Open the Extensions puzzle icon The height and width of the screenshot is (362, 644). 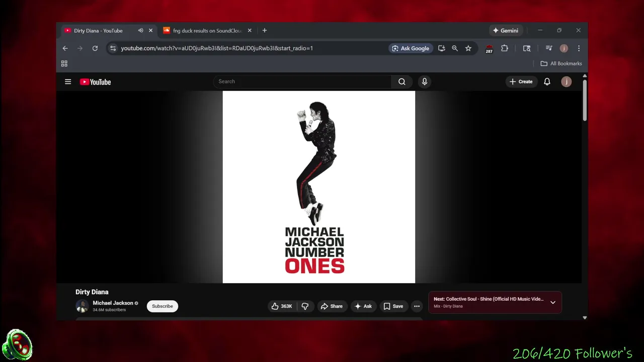[505, 48]
